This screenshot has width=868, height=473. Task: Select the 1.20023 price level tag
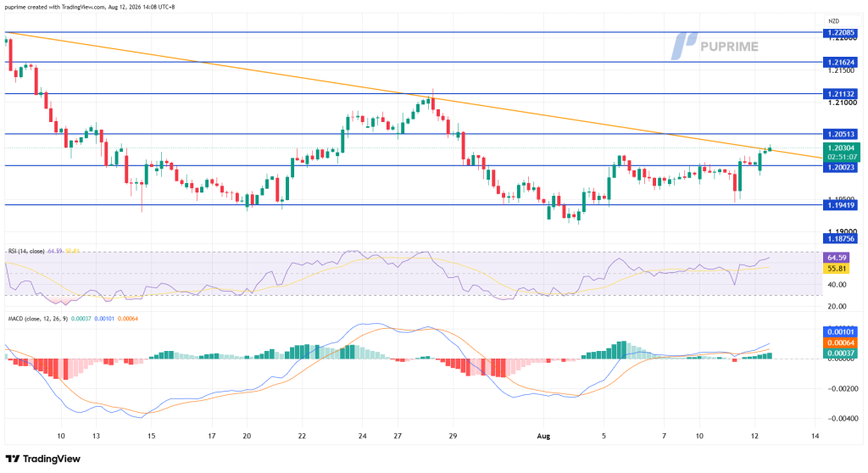(840, 167)
